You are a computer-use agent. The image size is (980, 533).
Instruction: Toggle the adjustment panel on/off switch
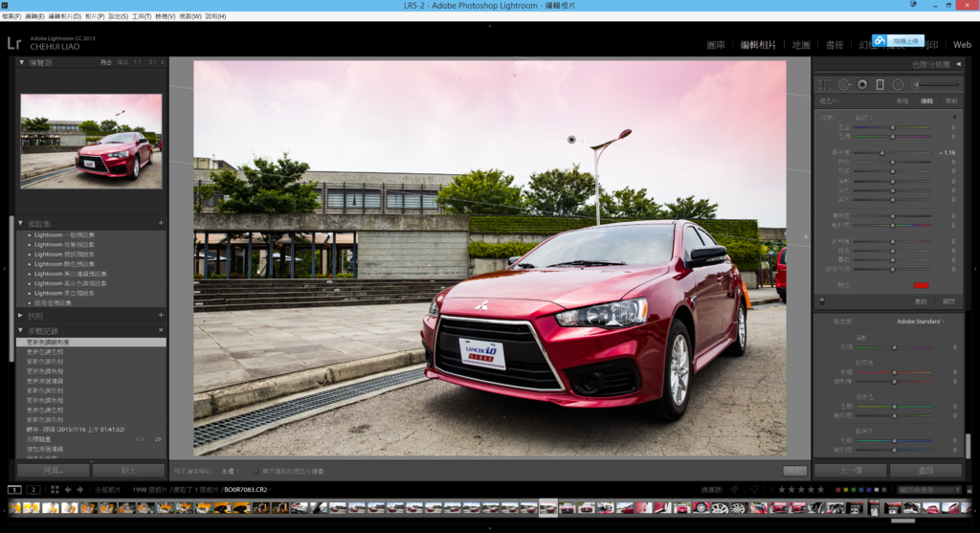point(821,301)
